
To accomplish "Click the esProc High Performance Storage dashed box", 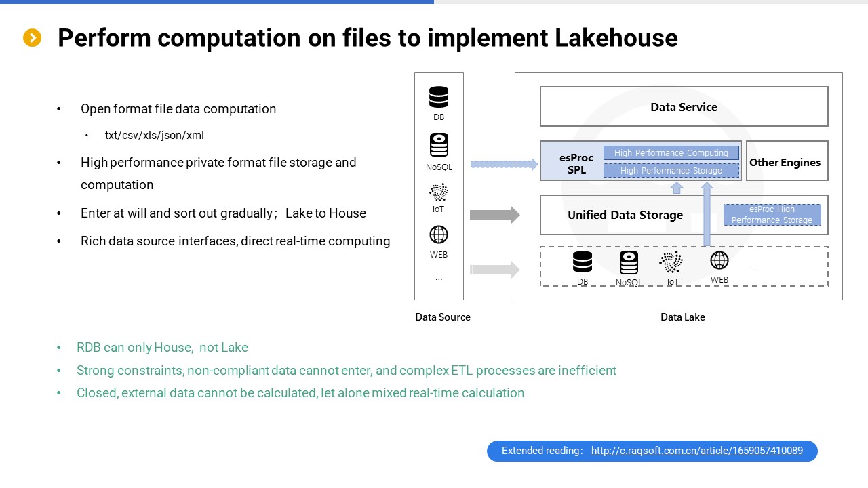I will (x=772, y=215).
